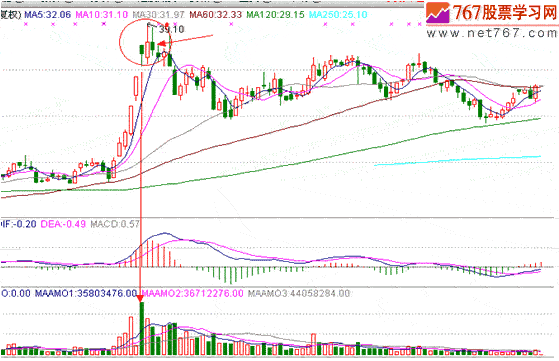Select the MA10:31.10 indicator label

[102, 15]
